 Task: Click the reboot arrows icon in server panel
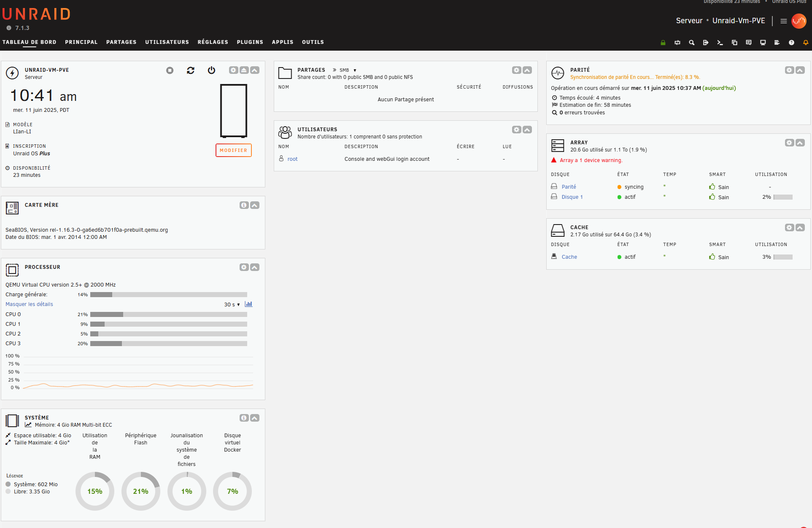[x=191, y=70]
